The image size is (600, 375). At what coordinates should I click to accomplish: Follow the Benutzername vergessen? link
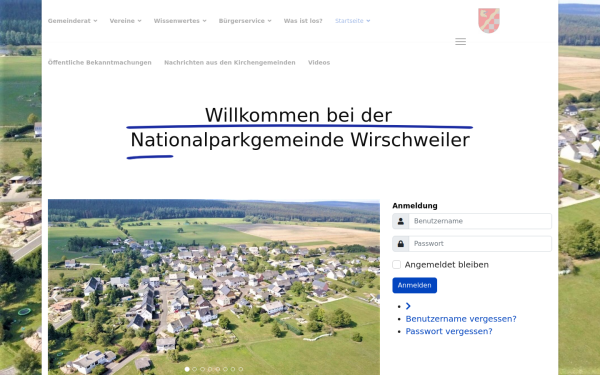(x=461, y=319)
